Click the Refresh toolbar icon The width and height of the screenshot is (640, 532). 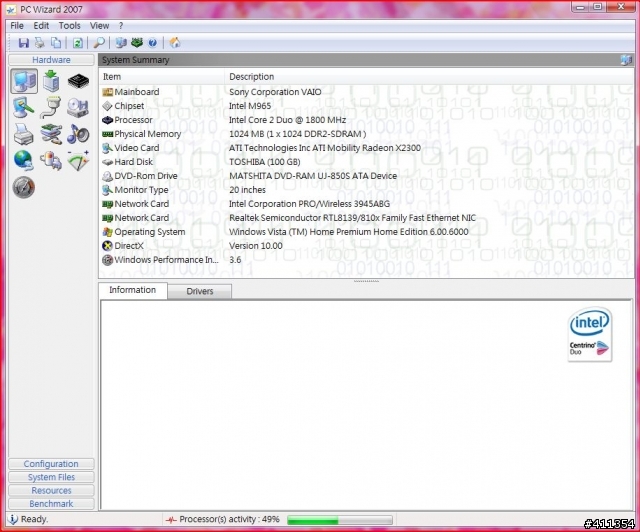click(x=78, y=43)
